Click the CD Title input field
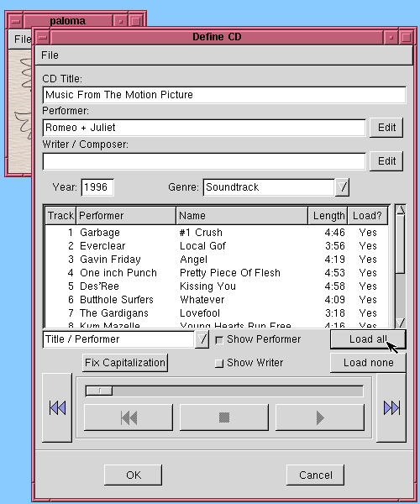The image size is (420, 504). [x=224, y=95]
